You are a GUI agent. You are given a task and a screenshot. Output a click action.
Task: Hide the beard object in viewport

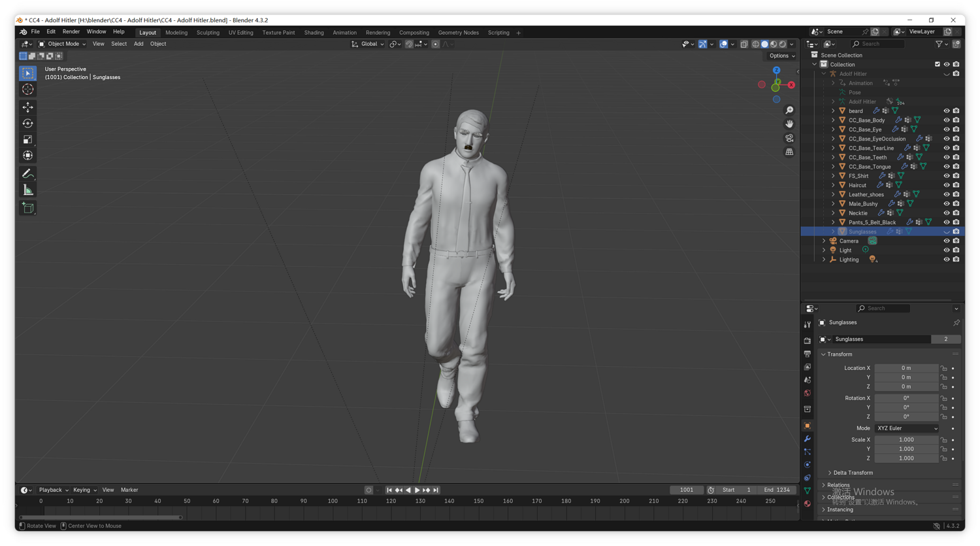(x=947, y=111)
